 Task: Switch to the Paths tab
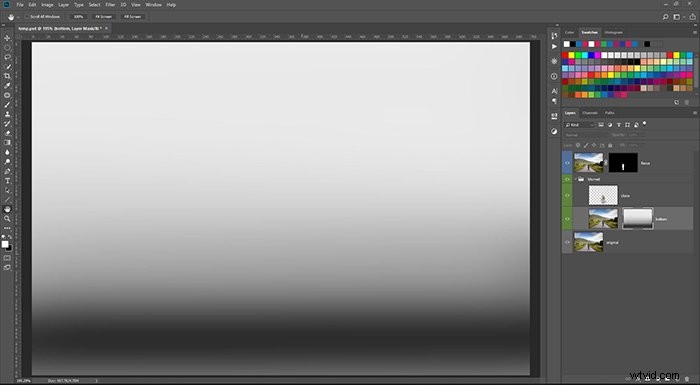coord(609,113)
